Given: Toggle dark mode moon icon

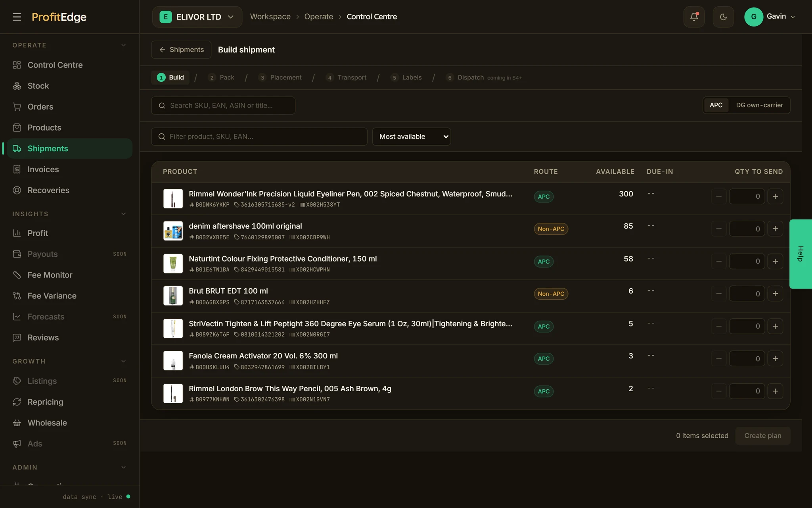Looking at the screenshot, I should [723, 17].
